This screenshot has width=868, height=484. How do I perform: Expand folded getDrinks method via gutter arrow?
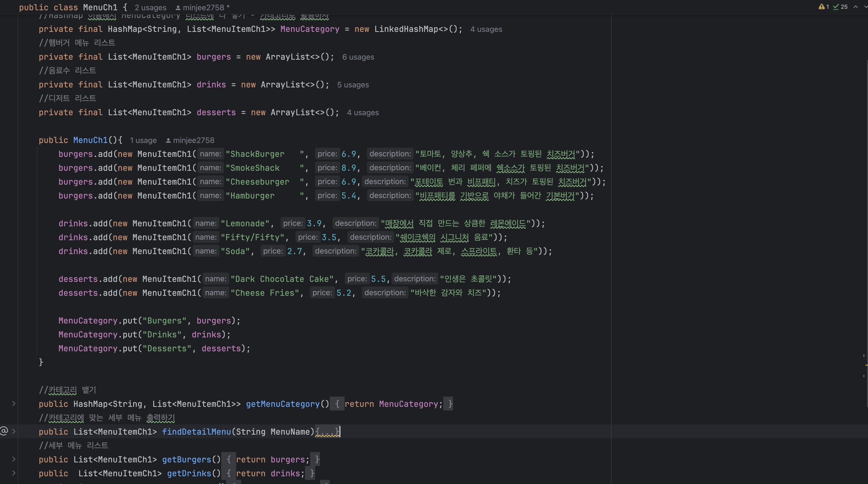click(x=14, y=473)
